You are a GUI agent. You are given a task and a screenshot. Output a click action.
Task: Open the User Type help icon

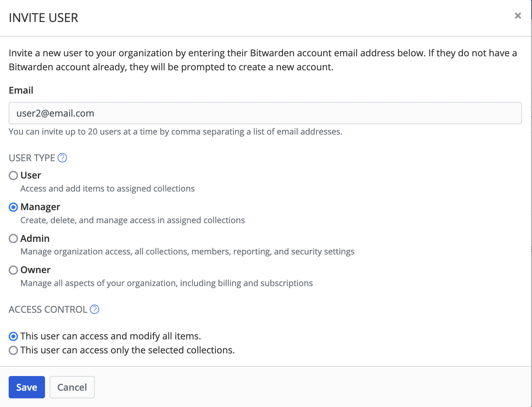[62, 158]
